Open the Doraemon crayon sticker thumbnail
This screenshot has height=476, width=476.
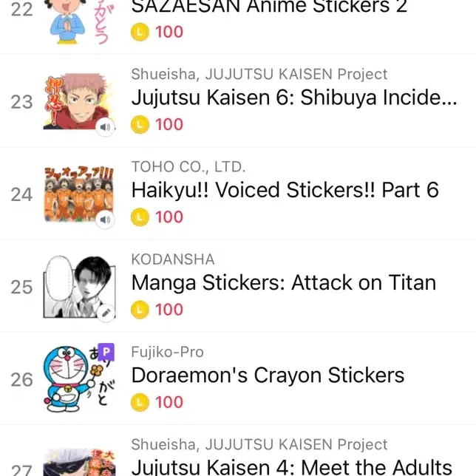pyautogui.click(x=79, y=379)
